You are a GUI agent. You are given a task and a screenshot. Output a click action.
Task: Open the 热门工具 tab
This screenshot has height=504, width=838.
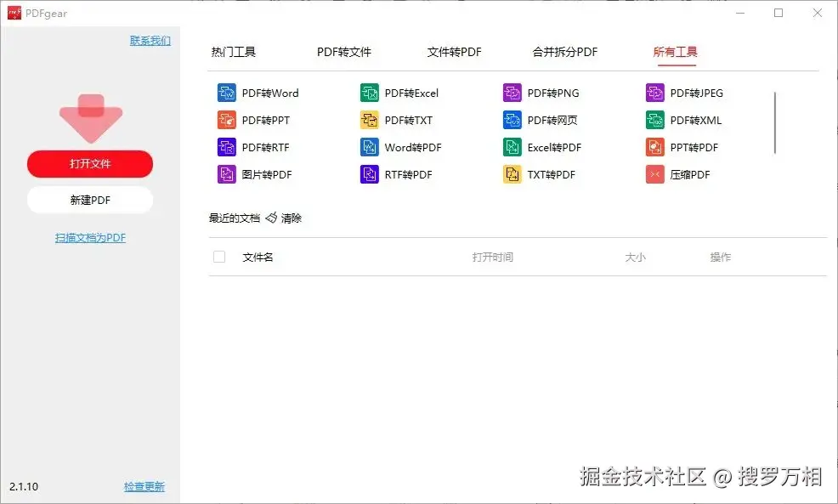tap(233, 51)
